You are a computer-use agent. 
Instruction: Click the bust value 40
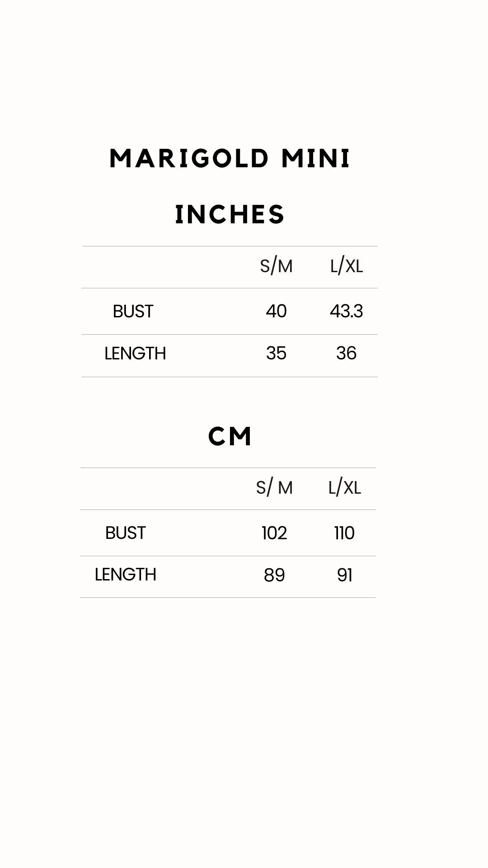click(276, 311)
